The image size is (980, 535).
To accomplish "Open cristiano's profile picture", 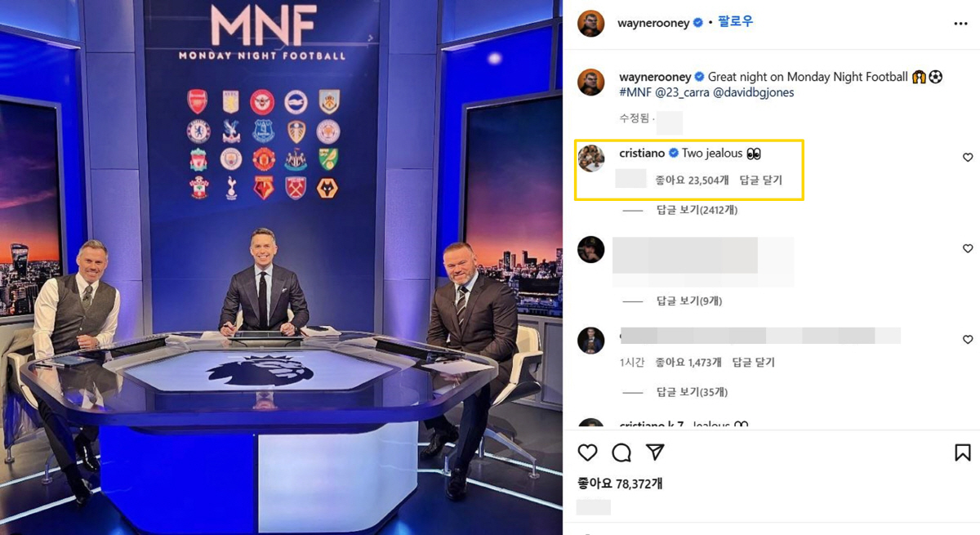I will (590, 158).
